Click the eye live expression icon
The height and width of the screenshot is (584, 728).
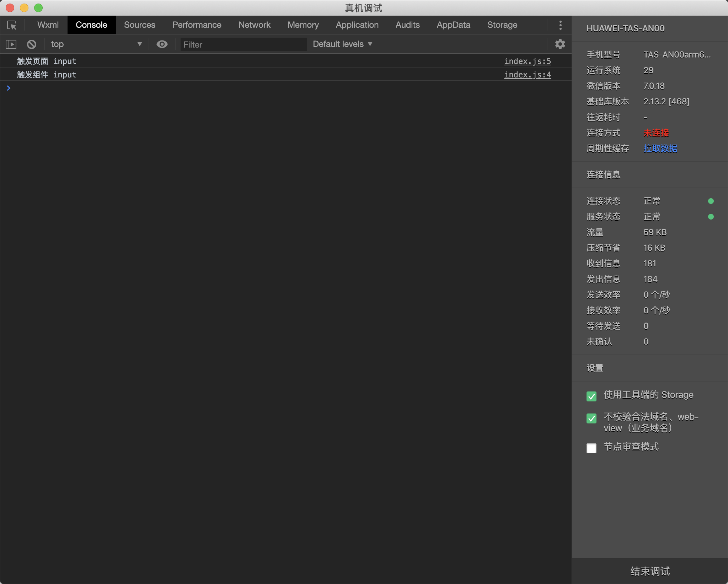162,44
